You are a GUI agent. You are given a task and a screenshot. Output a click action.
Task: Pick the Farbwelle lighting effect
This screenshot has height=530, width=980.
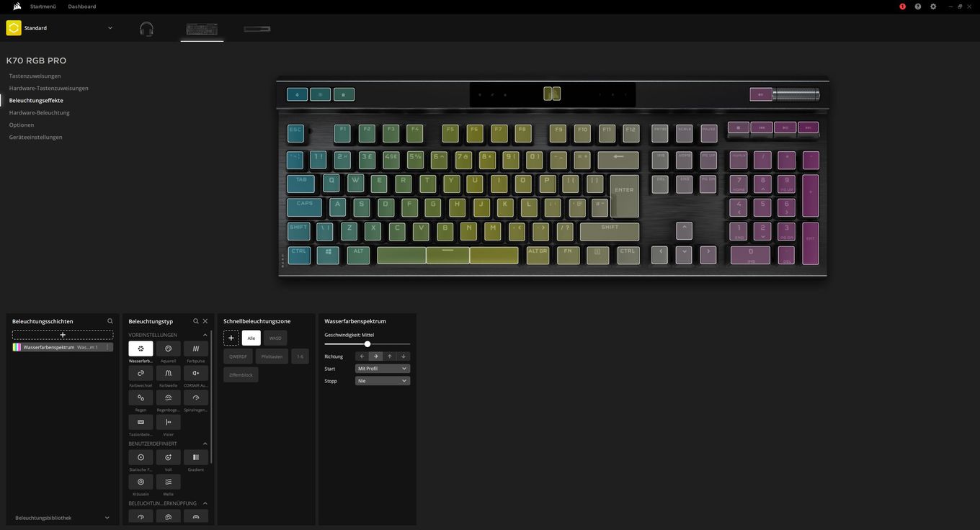(168, 373)
